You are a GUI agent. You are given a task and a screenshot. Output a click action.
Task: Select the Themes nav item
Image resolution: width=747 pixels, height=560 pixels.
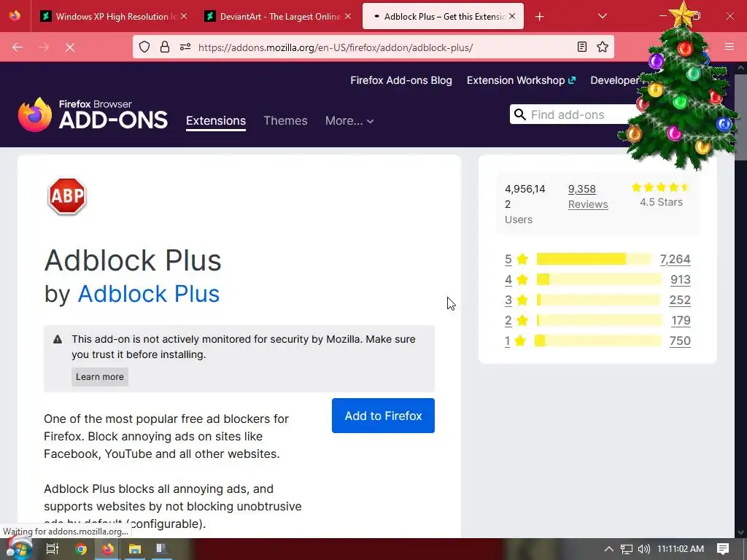[x=285, y=120]
